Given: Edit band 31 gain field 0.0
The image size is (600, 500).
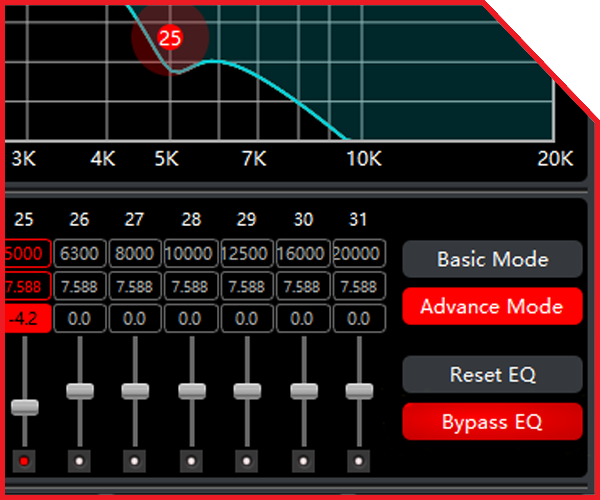Looking at the screenshot, I should (x=359, y=318).
